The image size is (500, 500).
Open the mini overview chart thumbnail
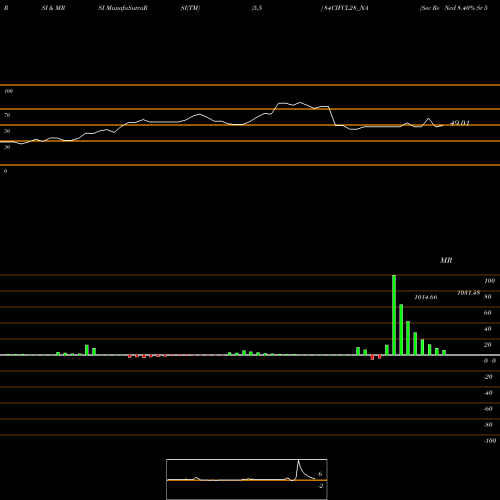pyautogui.click(x=247, y=479)
